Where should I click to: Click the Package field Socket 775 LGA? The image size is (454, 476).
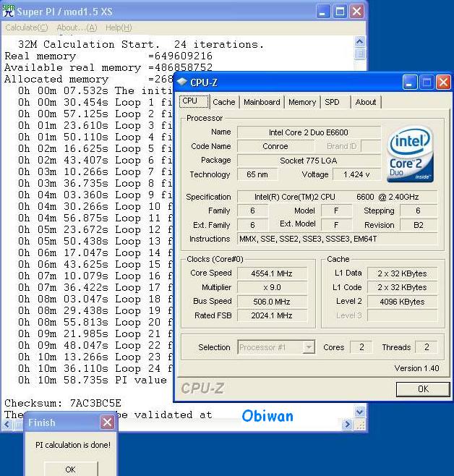click(309, 161)
